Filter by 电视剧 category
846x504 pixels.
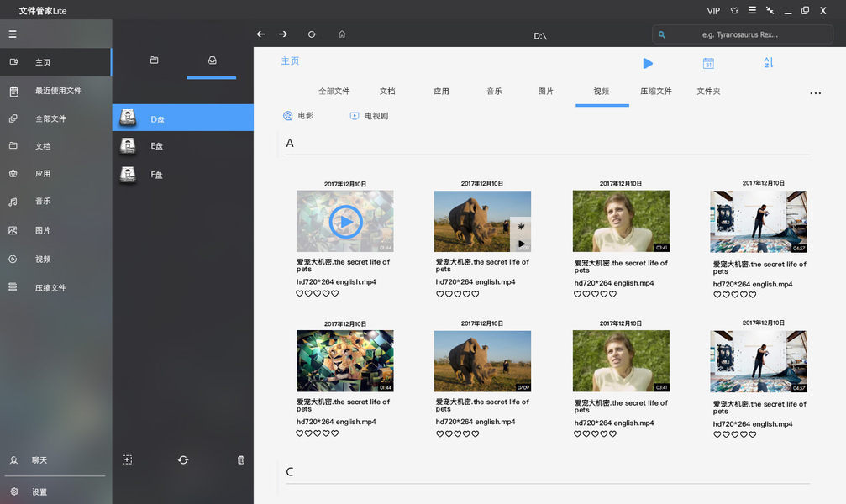[369, 115]
